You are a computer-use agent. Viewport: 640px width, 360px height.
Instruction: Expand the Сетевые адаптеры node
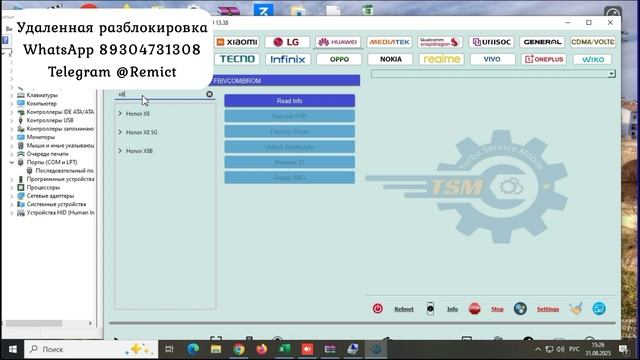pyautogui.click(x=12, y=196)
